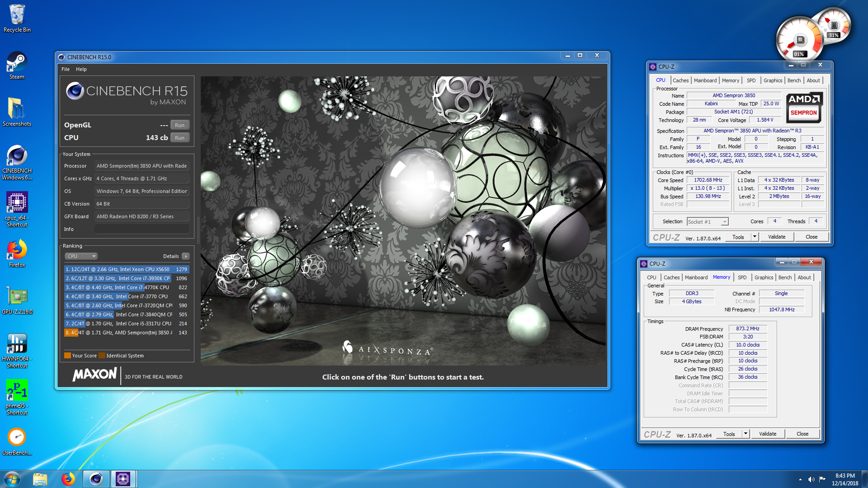Open the CPU ranking type dropdown
868x488 pixels.
tap(81, 256)
